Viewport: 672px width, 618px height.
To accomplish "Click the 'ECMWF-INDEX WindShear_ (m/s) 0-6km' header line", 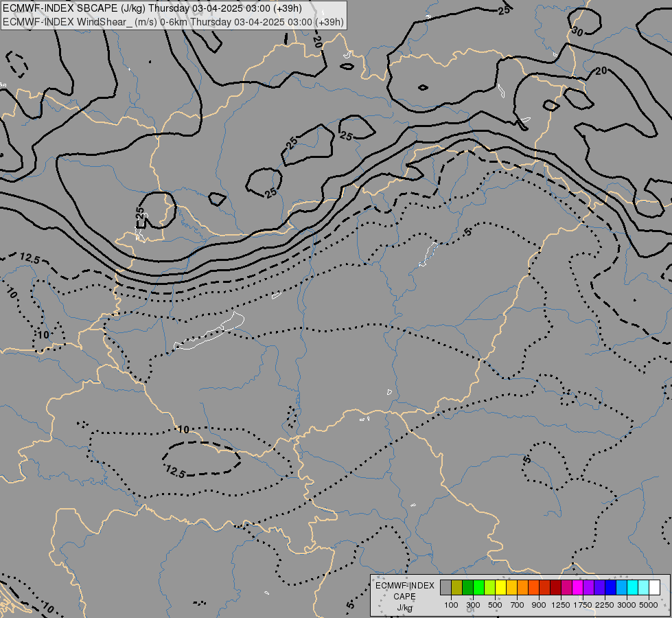I will coord(173,22).
